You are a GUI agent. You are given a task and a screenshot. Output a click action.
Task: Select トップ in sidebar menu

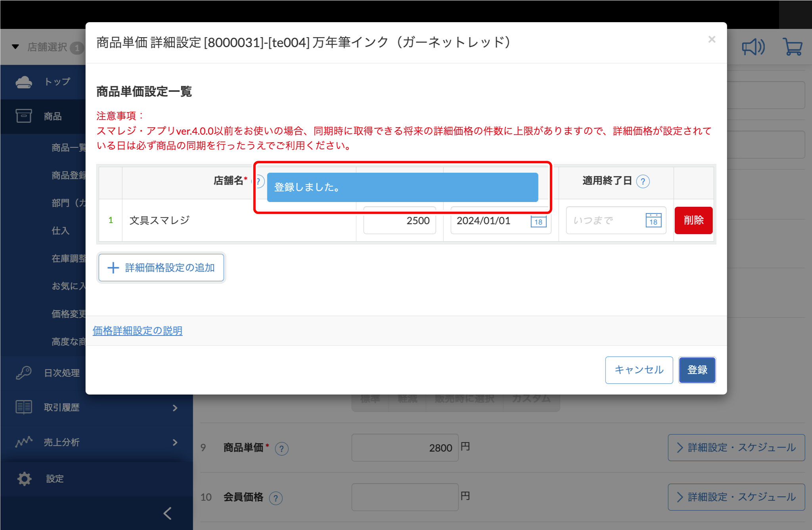pyautogui.click(x=43, y=82)
